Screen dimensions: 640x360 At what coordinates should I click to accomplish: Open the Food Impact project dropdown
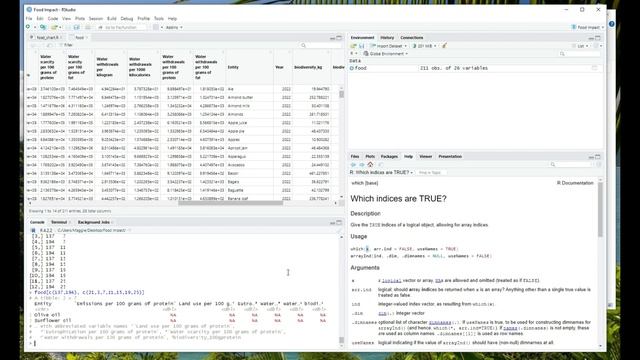point(588,27)
